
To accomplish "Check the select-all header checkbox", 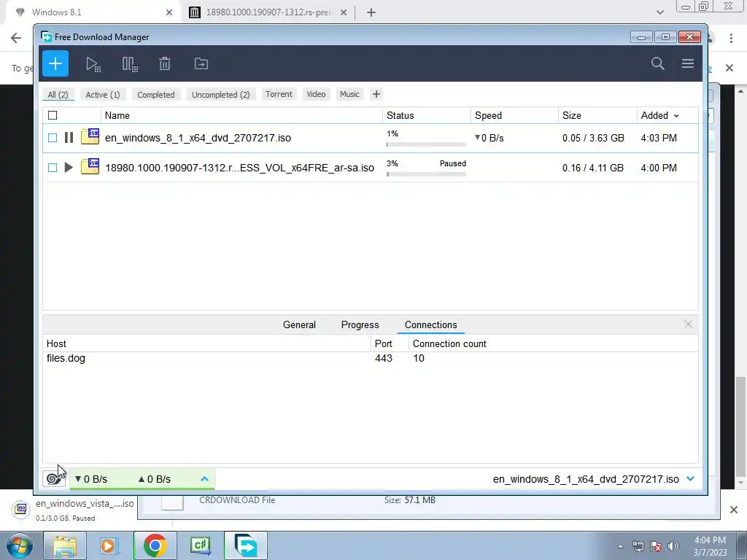I will point(53,115).
